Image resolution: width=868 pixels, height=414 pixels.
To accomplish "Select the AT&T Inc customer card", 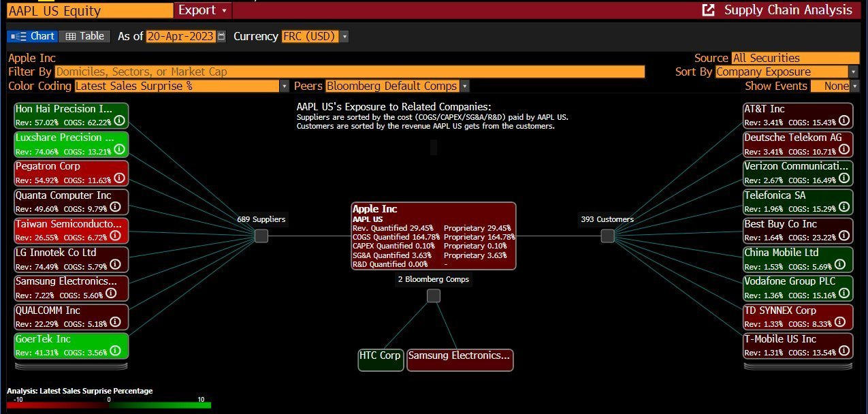I will (798, 115).
